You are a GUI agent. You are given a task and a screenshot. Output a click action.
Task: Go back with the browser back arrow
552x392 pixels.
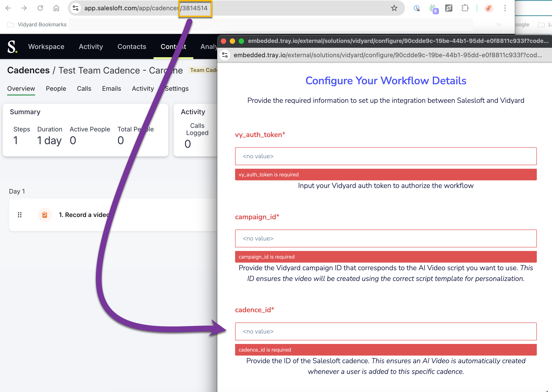coord(8,8)
